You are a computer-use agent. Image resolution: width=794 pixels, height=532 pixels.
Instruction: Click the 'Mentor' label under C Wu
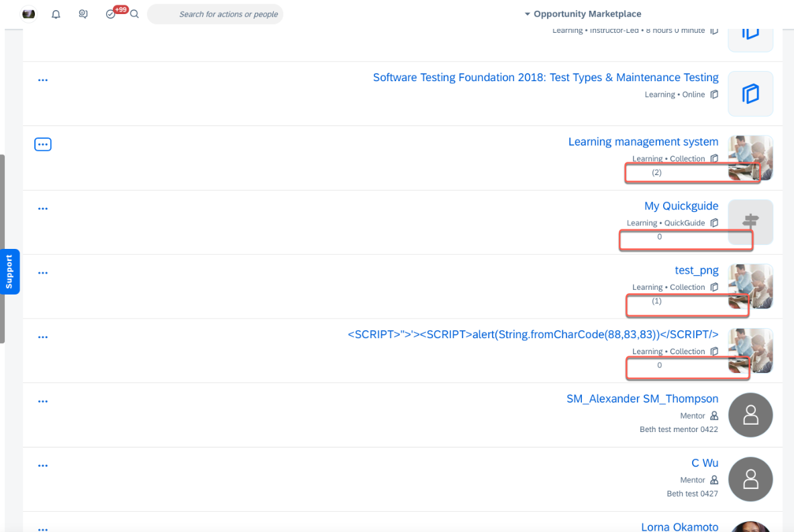pos(692,480)
